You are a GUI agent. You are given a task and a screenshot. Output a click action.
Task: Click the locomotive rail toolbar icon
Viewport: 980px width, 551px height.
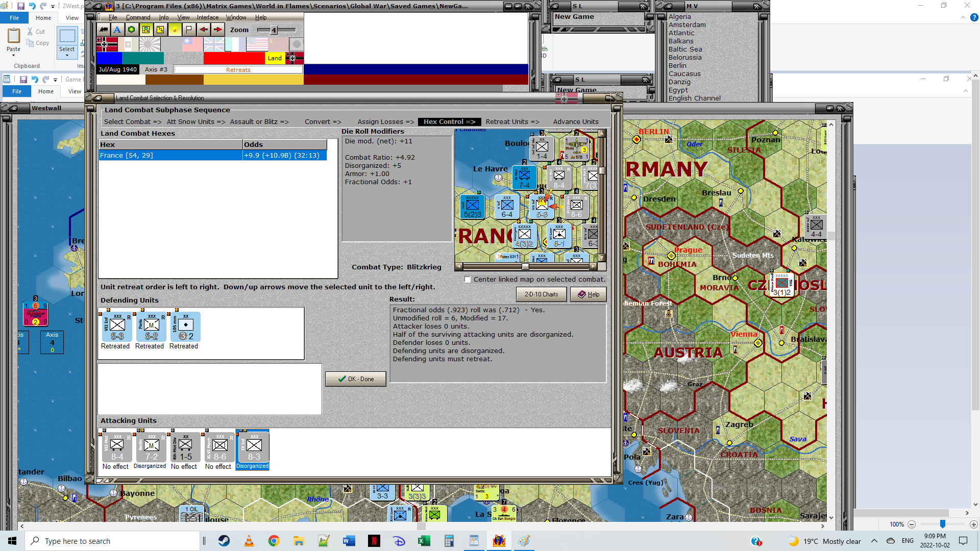[x=104, y=30]
